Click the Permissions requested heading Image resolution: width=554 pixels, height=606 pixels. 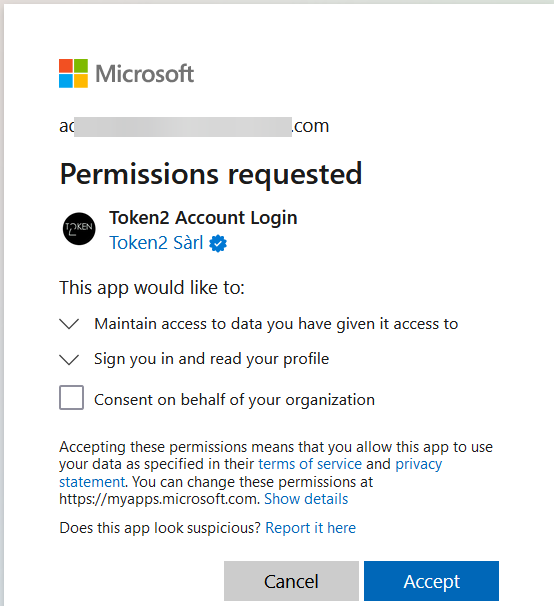coord(211,174)
